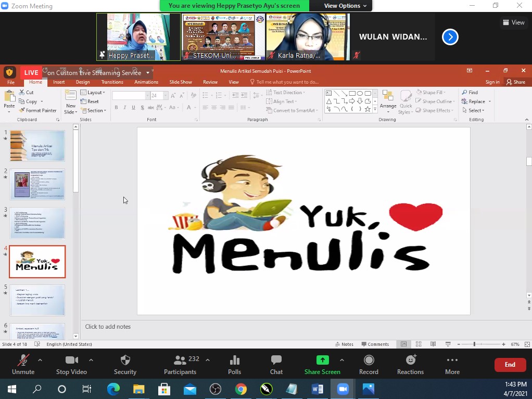Expand share options arrow next to Share Screen

coord(342,360)
